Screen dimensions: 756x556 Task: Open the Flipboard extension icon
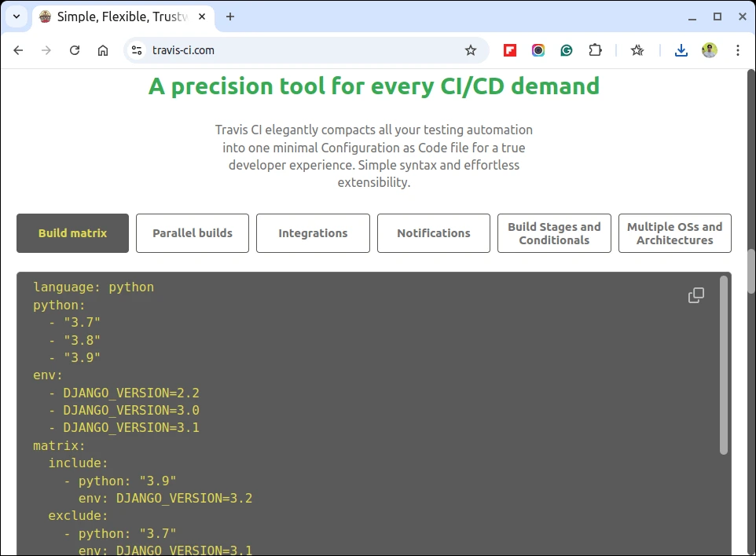pos(510,50)
